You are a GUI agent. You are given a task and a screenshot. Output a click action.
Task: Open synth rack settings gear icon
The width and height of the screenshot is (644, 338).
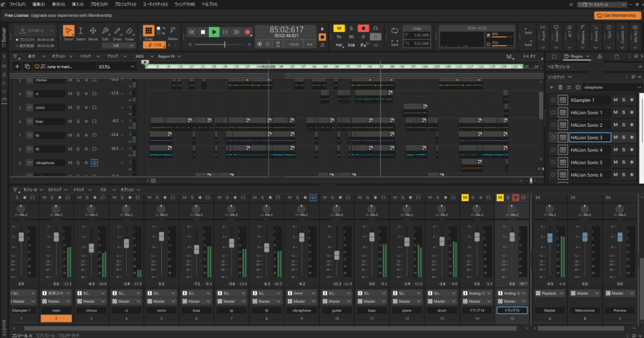tap(577, 87)
